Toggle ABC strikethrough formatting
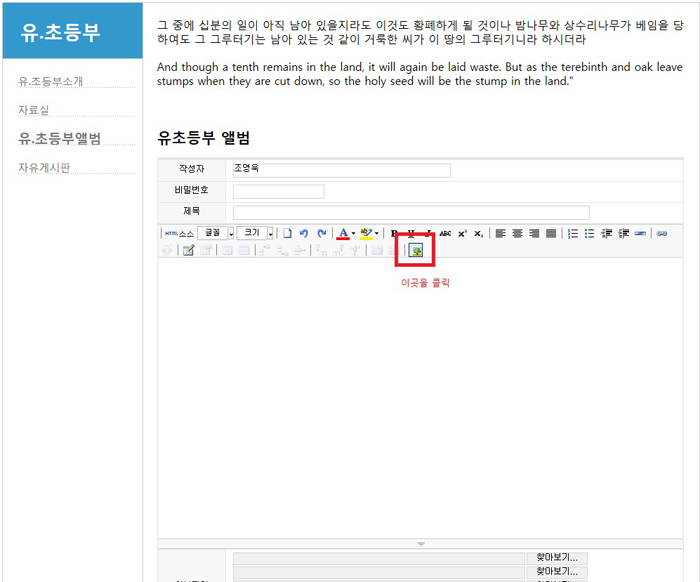This screenshot has height=582, width=700. (445, 233)
